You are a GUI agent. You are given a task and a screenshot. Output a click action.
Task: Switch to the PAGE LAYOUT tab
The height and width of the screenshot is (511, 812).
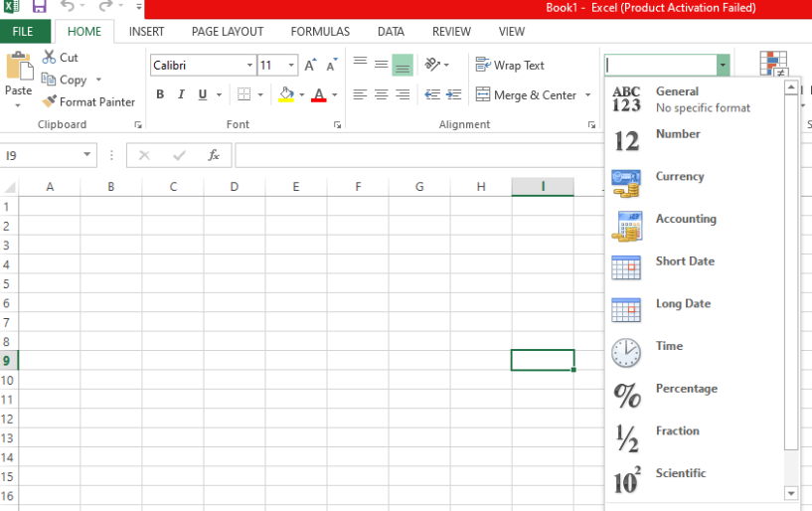(x=228, y=32)
